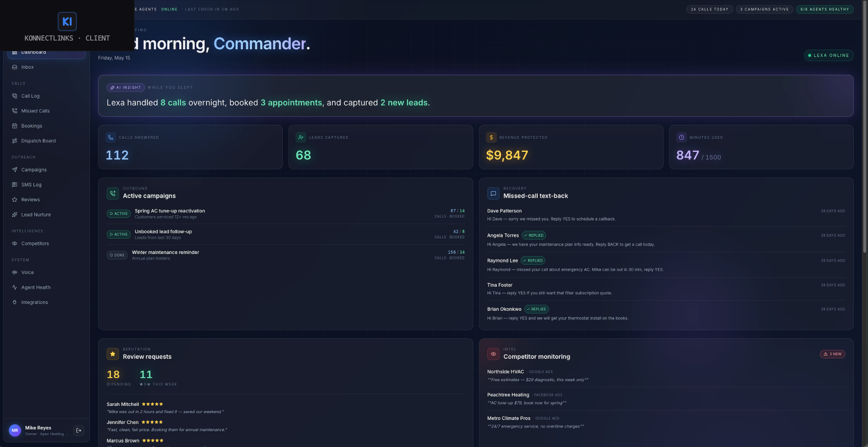868x447 pixels.
Task: Click the MR user avatar
Action: click(x=15, y=431)
